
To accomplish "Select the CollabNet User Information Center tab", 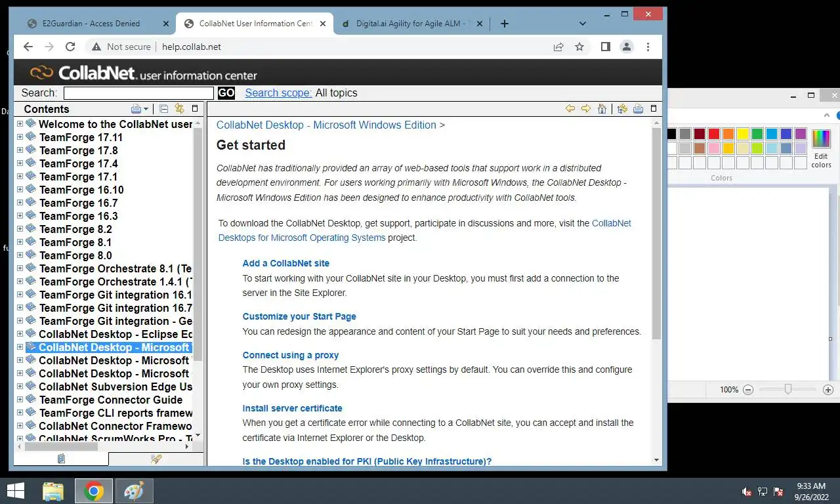I will pyautogui.click(x=256, y=24).
